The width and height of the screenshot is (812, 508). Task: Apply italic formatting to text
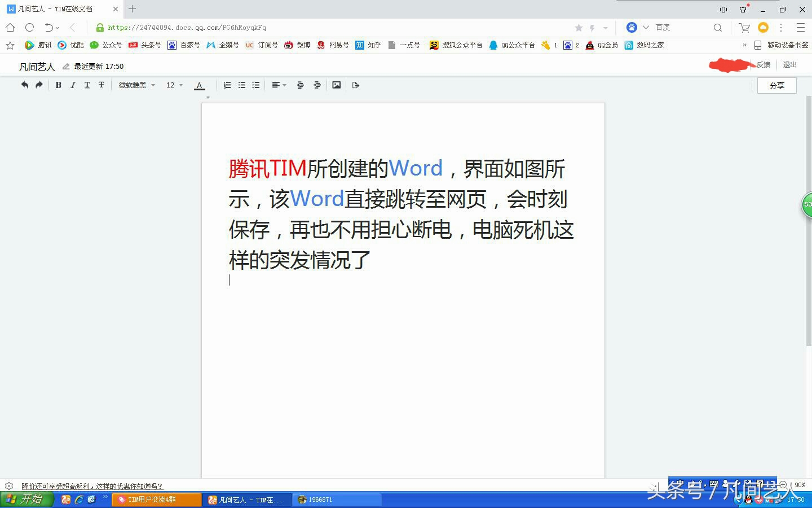coord(73,85)
